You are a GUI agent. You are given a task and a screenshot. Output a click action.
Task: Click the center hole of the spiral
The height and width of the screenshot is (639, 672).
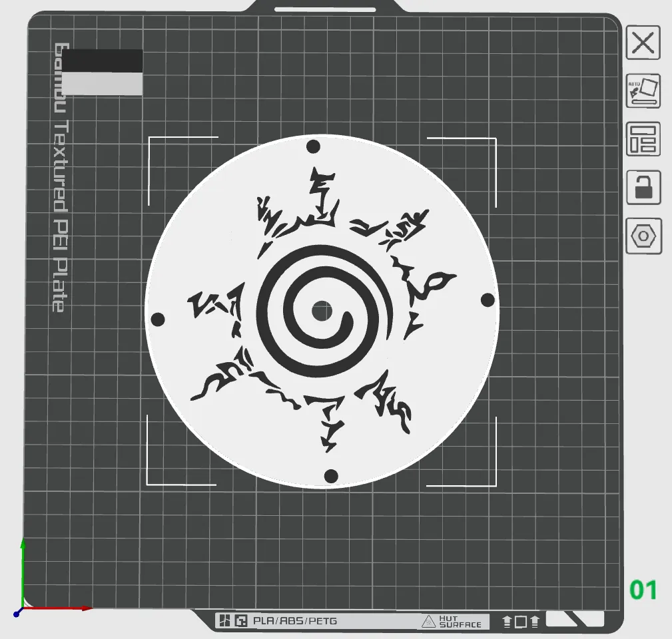point(322,311)
